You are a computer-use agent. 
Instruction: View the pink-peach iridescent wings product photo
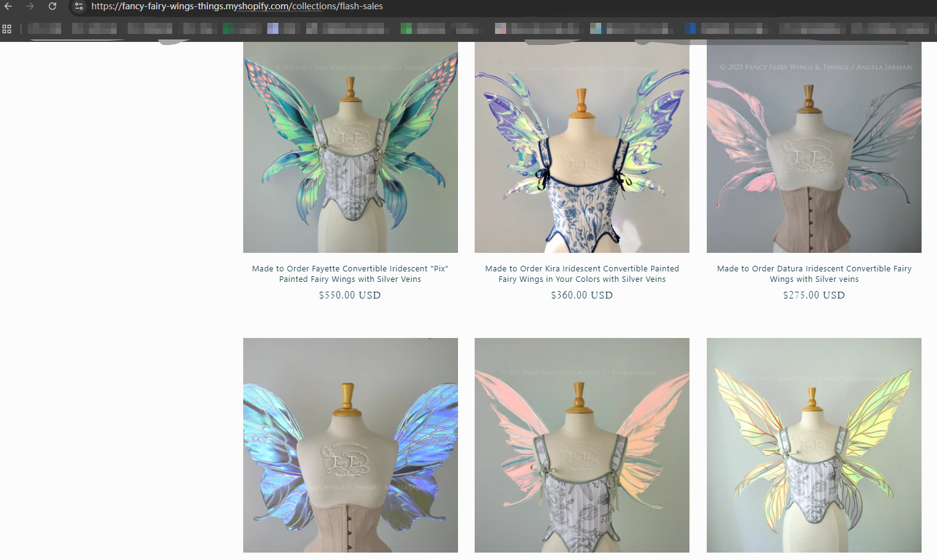coord(582,445)
